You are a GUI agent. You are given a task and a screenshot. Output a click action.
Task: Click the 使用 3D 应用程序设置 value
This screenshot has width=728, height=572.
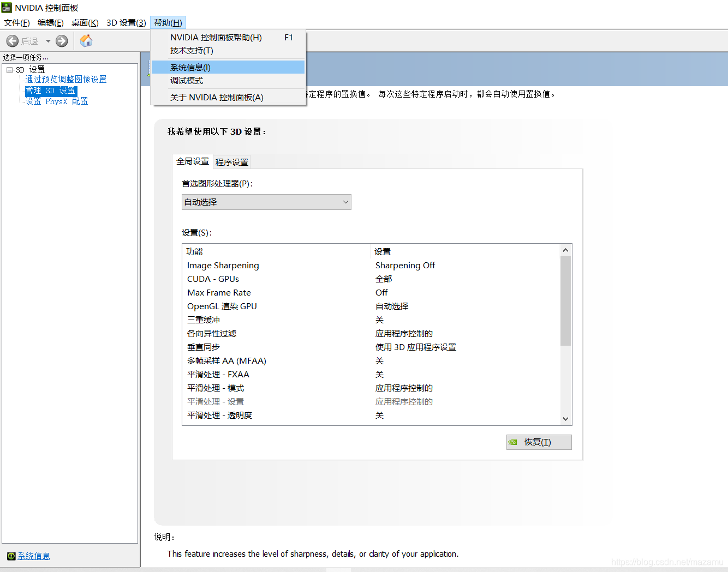[416, 347]
